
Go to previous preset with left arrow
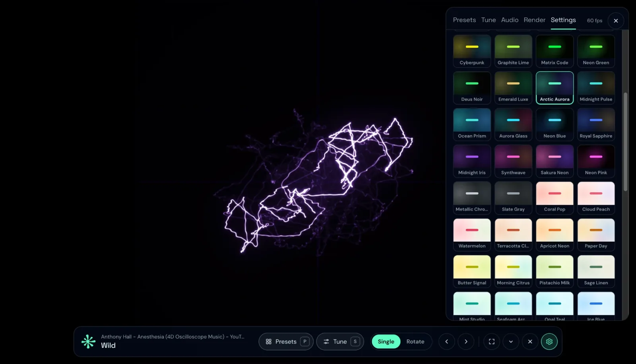click(447, 341)
